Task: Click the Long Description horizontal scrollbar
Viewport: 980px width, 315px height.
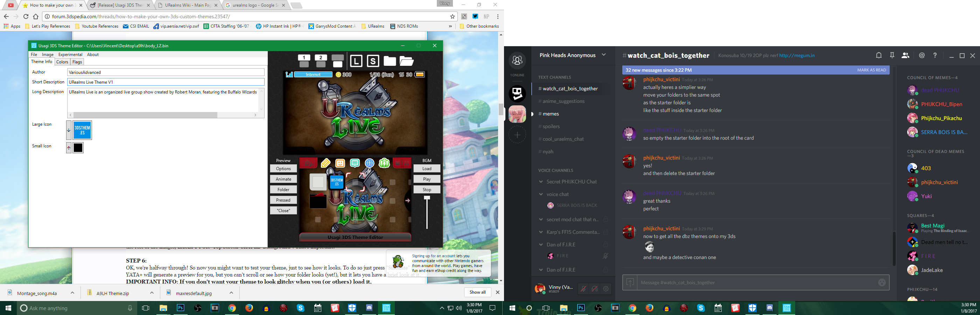Action: (145, 115)
